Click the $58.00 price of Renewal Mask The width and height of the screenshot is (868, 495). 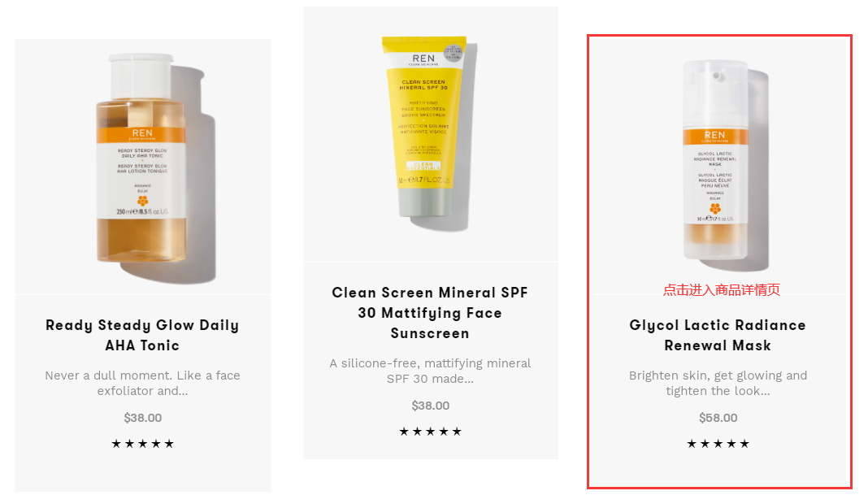point(718,418)
